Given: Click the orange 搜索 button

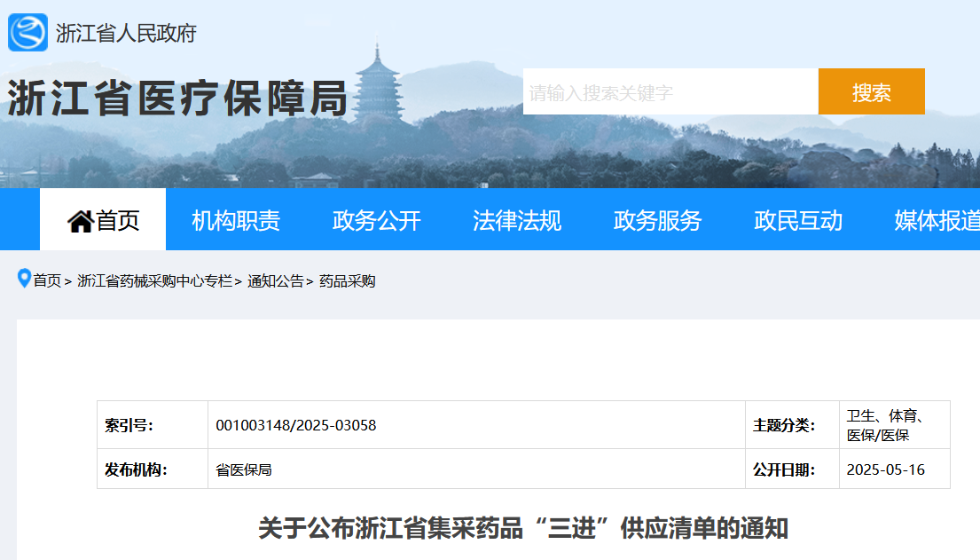Looking at the screenshot, I should click(871, 91).
